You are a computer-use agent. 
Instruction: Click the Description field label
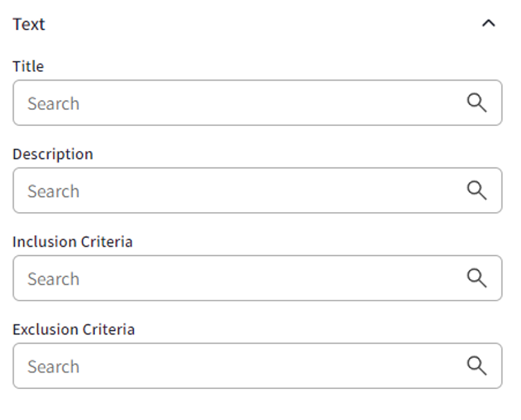53,154
